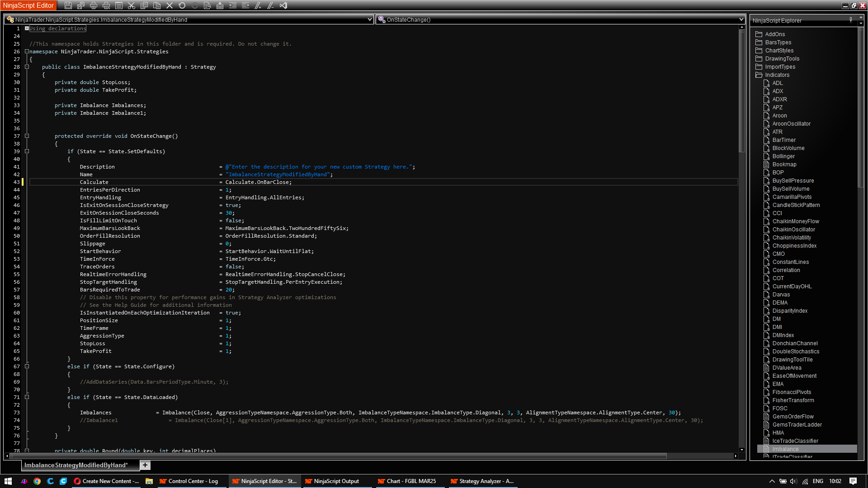Collapse the State.Configure else-if block

click(x=27, y=366)
